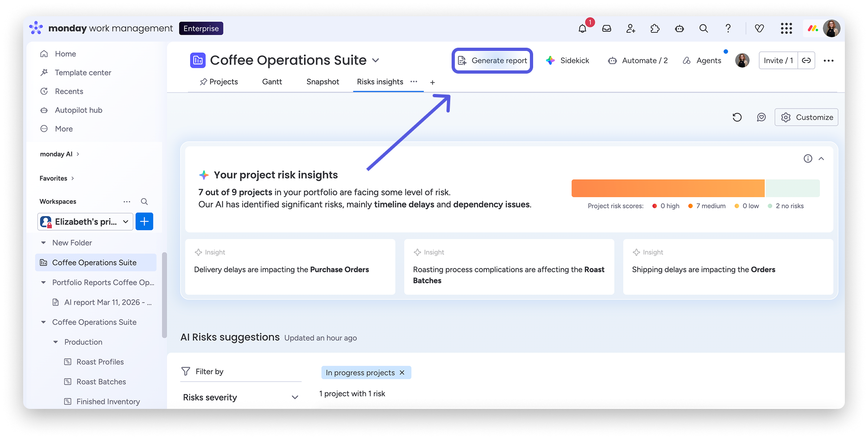868x439 pixels.
Task: Click the Coffee Operations Suite board icon
Action: (198, 60)
